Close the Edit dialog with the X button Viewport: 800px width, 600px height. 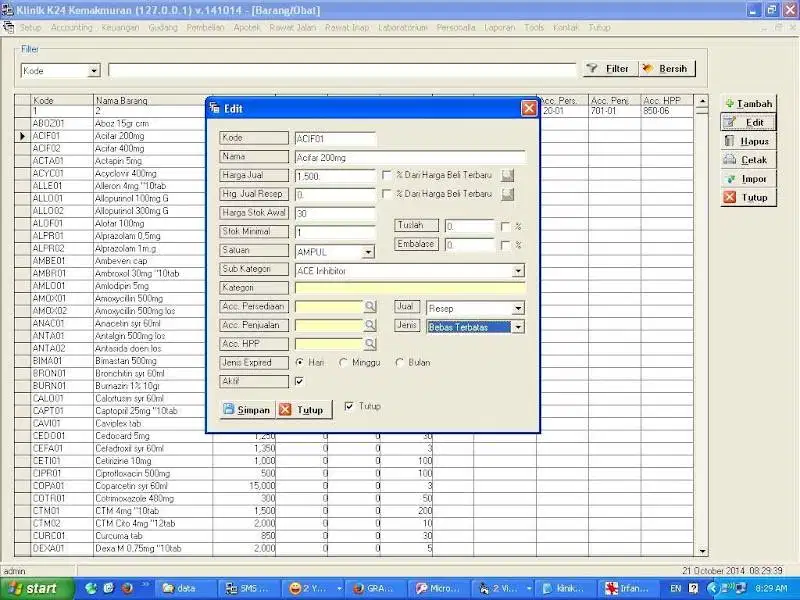tap(529, 108)
